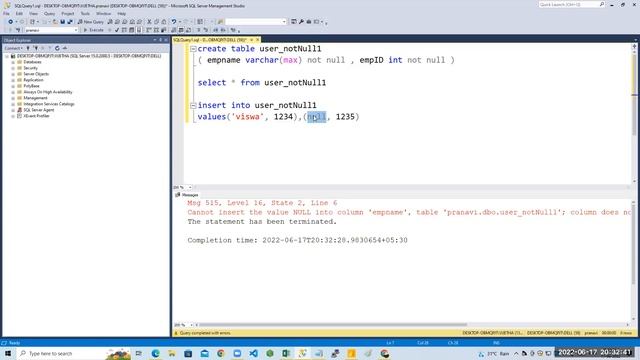
Task: Select the SQL Server Agent node
Action: coord(38,110)
